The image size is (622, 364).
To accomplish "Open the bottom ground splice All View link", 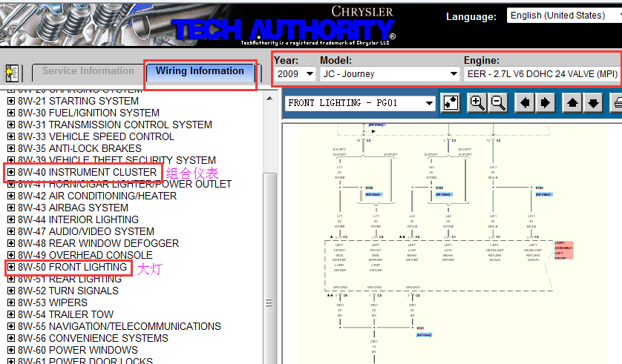I will pyautogui.click(x=424, y=335).
